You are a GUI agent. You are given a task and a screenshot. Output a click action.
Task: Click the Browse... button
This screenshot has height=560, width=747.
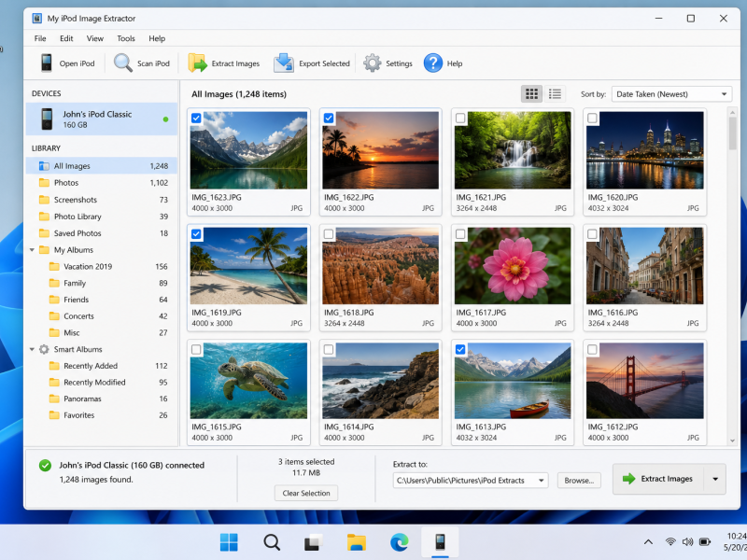point(579,481)
